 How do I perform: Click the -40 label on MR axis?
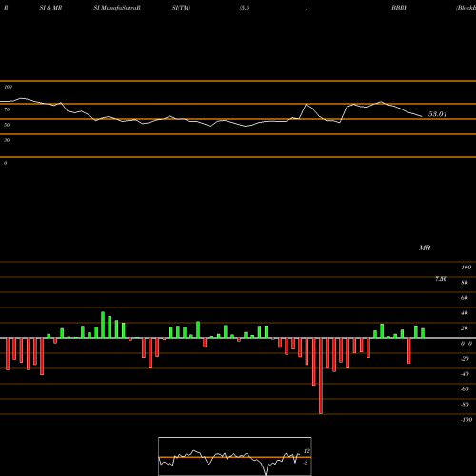(x=465, y=374)
